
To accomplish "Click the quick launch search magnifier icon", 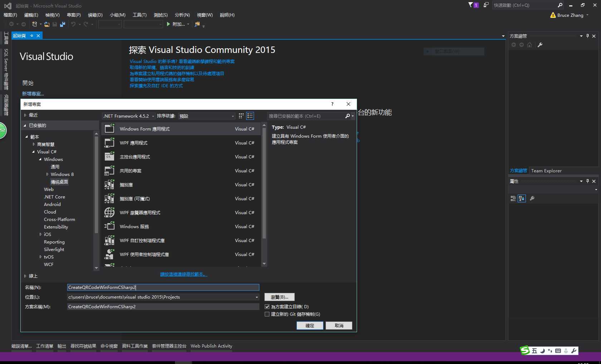I will [x=560, y=5].
